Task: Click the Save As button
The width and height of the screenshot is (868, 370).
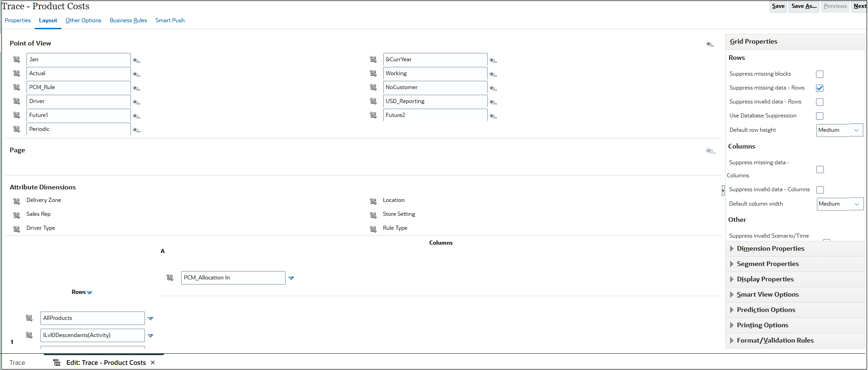Action: 803,6
